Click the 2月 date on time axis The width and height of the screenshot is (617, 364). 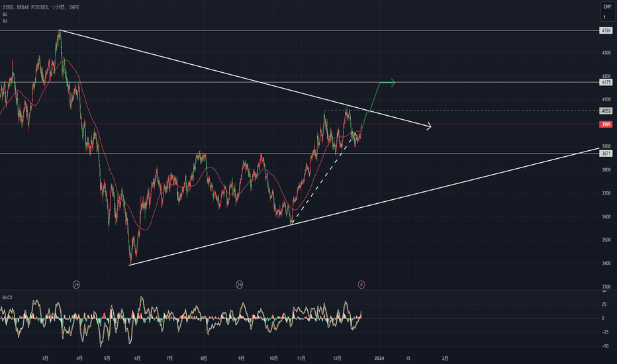(x=445, y=358)
